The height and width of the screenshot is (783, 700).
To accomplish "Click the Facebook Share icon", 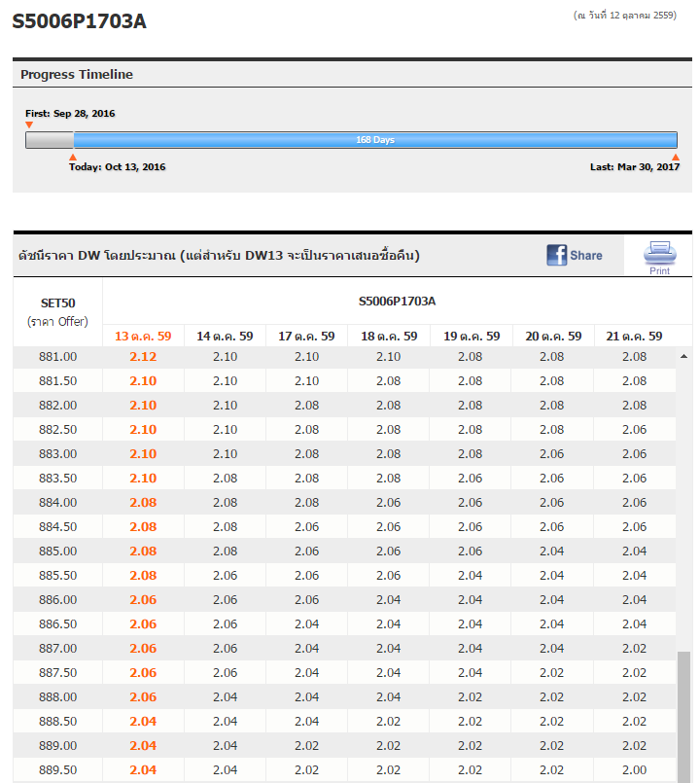I will click(x=556, y=255).
